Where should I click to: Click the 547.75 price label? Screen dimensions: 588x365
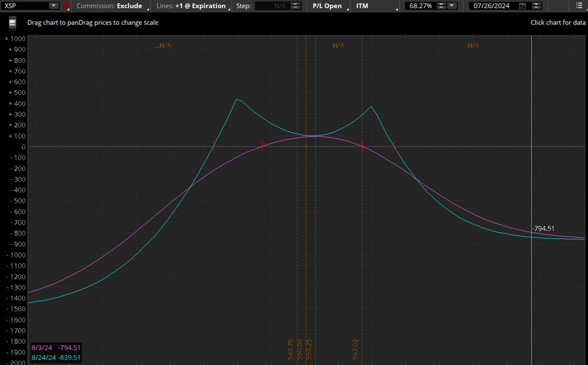tap(291, 350)
